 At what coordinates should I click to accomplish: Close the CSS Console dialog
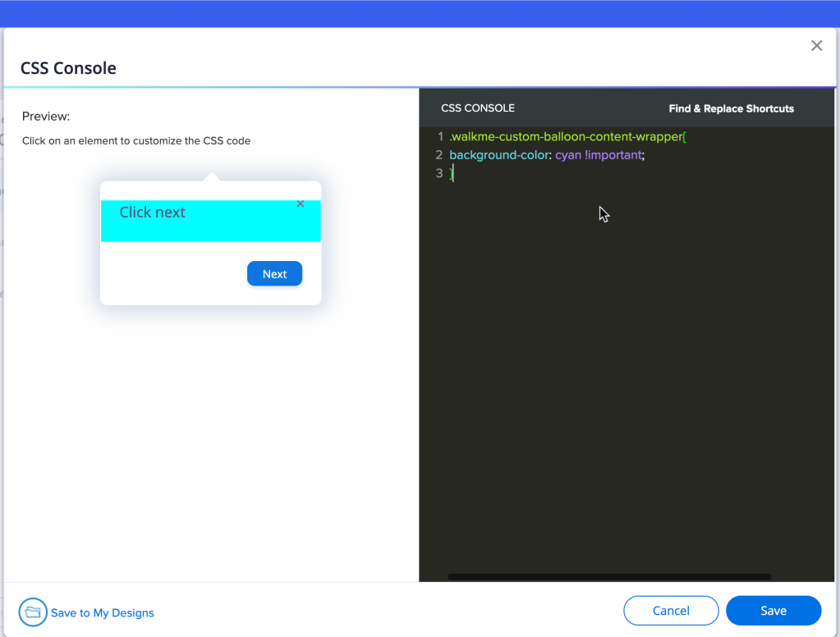(816, 46)
